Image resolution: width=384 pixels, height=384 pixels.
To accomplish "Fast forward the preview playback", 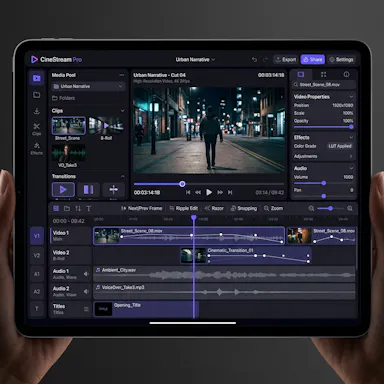I will point(220,192).
